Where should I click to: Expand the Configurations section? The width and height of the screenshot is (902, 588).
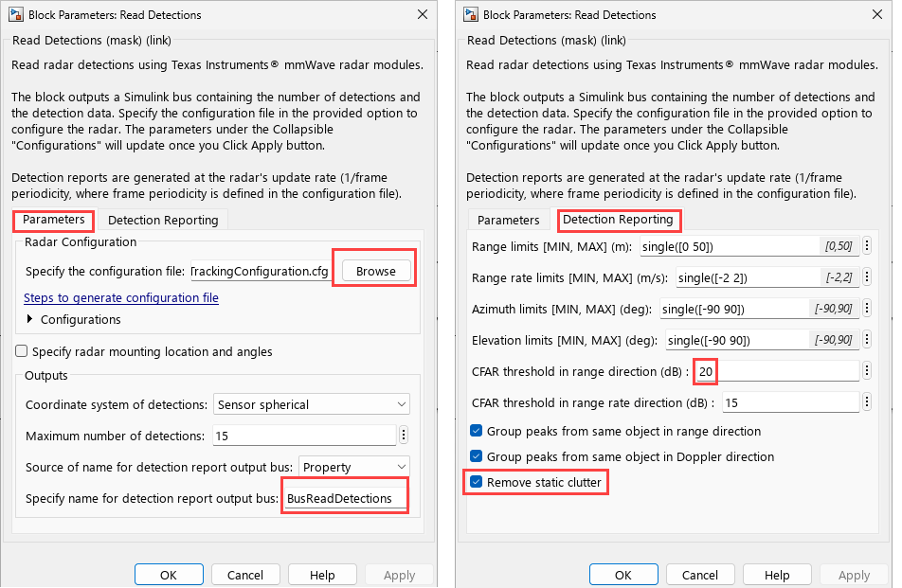tap(30, 319)
